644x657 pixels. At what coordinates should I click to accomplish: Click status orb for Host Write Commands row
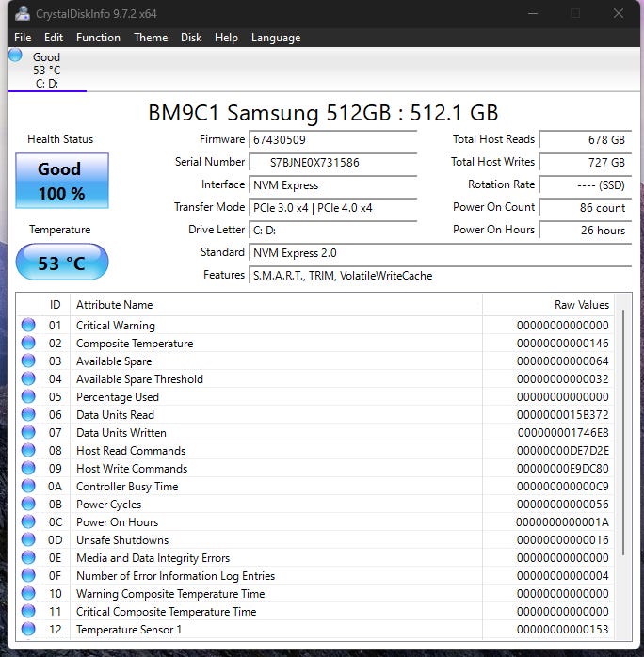(28, 468)
